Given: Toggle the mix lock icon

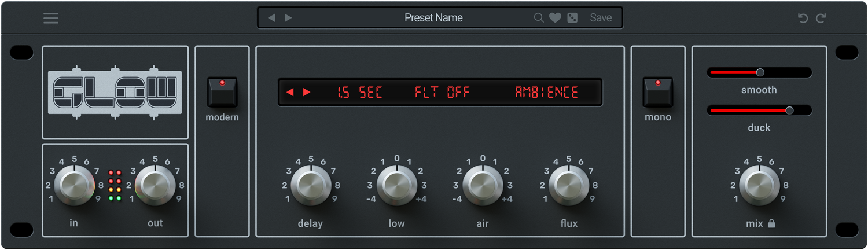Looking at the screenshot, I should [771, 223].
